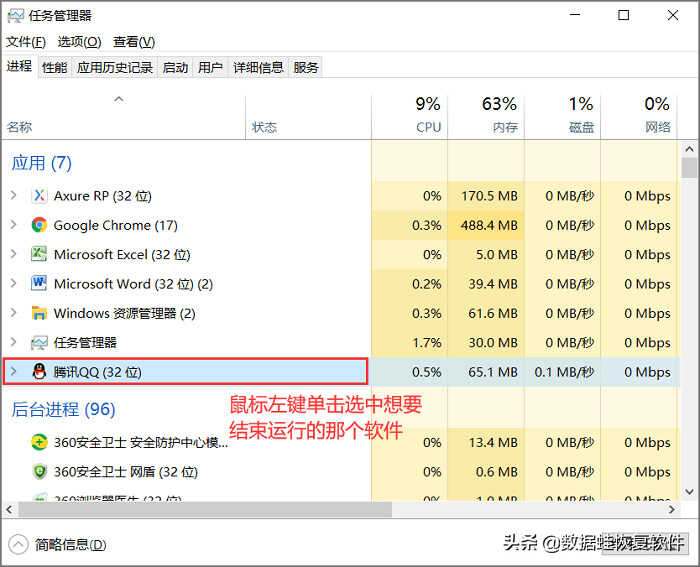
Task: Open the 选项(O) menu
Action: [x=79, y=42]
